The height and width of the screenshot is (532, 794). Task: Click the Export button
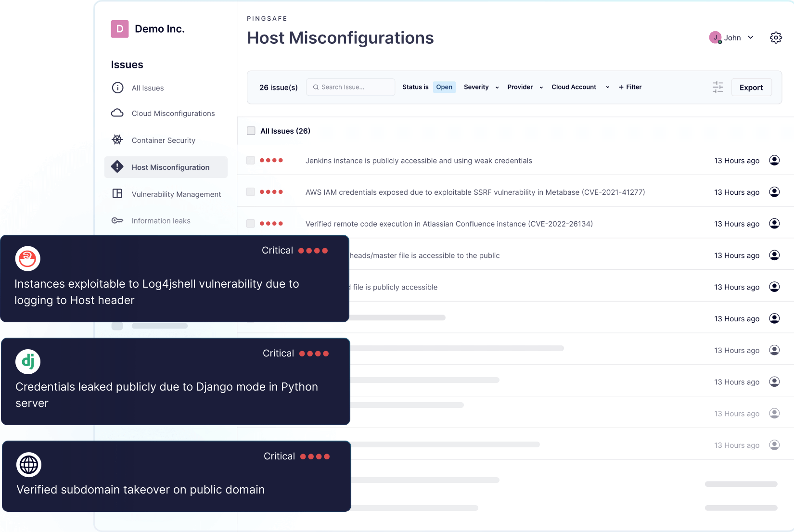click(751, 88)
